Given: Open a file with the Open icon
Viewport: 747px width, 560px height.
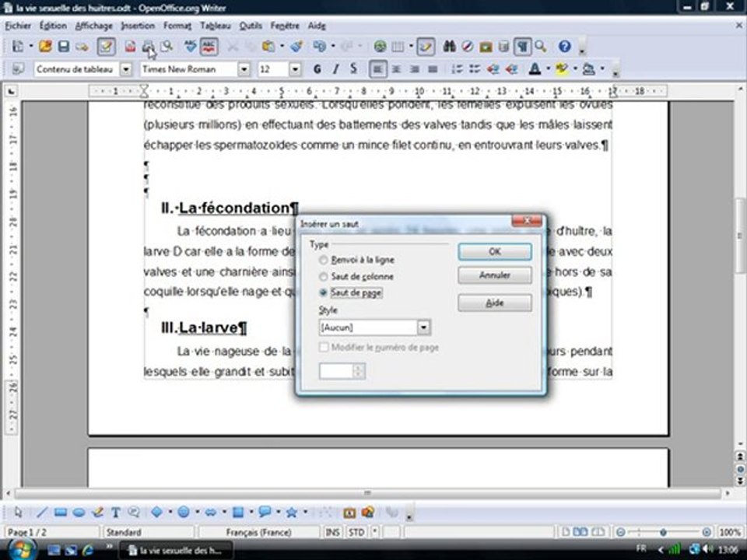Looking at the screenshot, I should click(x=45, y=46).
